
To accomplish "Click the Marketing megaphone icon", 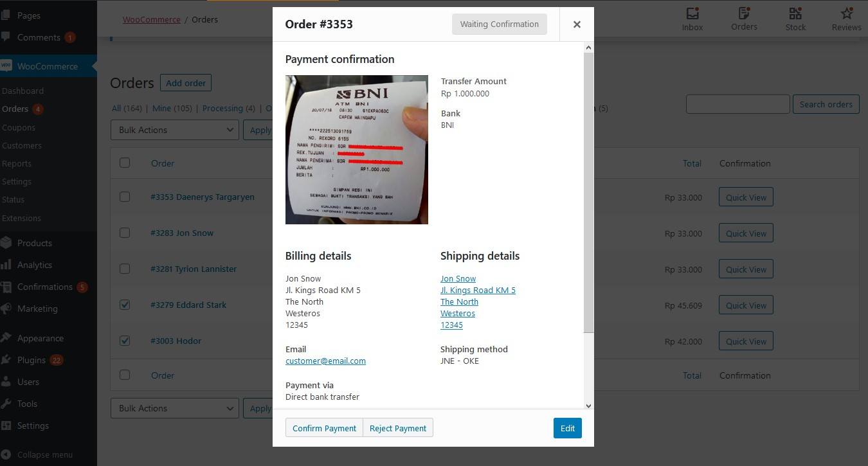I will point(6,309).
